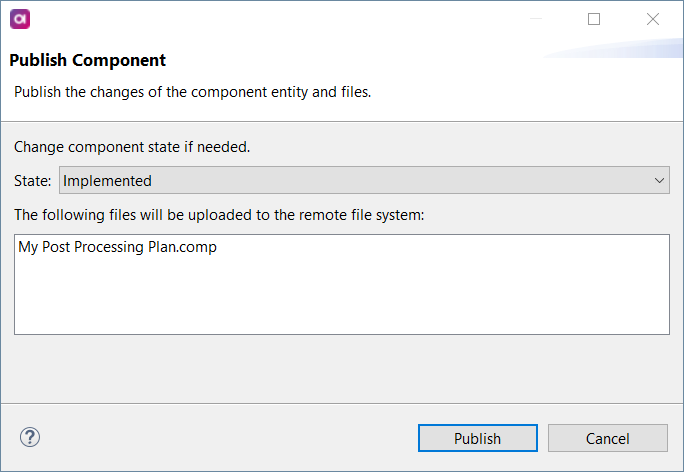This screenshot has height=472, width=684.
Task: Click blank footer space left of Publish
Action: tap(220, 438)
